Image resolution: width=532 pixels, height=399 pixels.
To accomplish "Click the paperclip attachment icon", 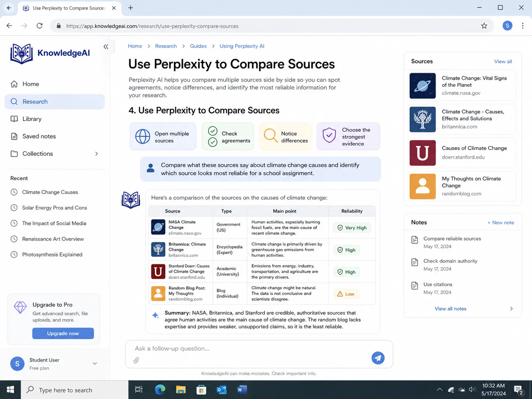I will (x=136, y=360).
